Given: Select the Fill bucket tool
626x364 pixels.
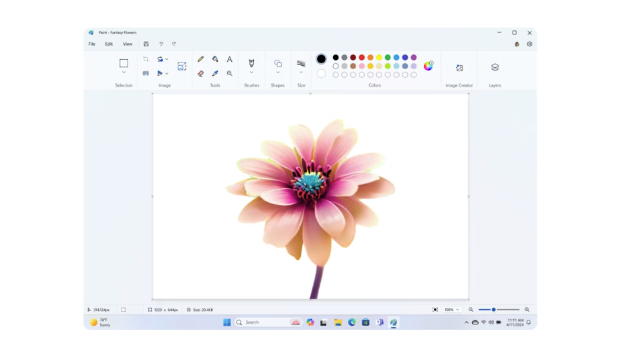Looking at the screenshot, I should coord(215,59).
